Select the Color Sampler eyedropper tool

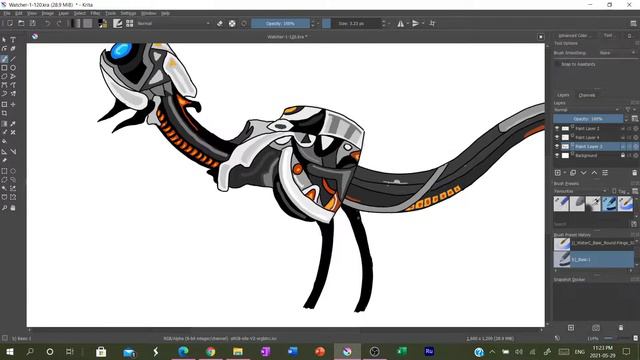(x=13, y=124)
